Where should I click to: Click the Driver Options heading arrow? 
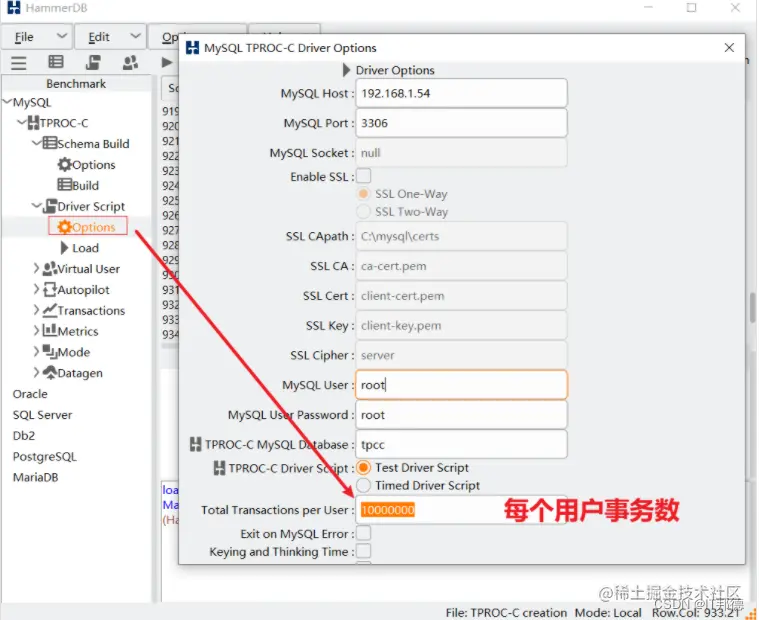click(x=346, y=70)
